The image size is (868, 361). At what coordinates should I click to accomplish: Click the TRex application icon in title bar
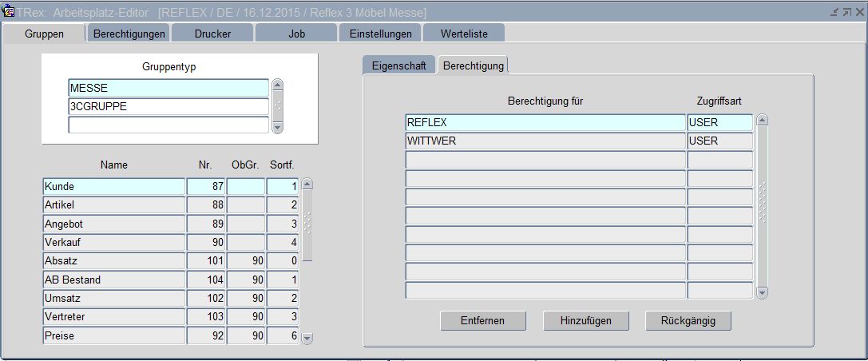[x=9, y=12]
